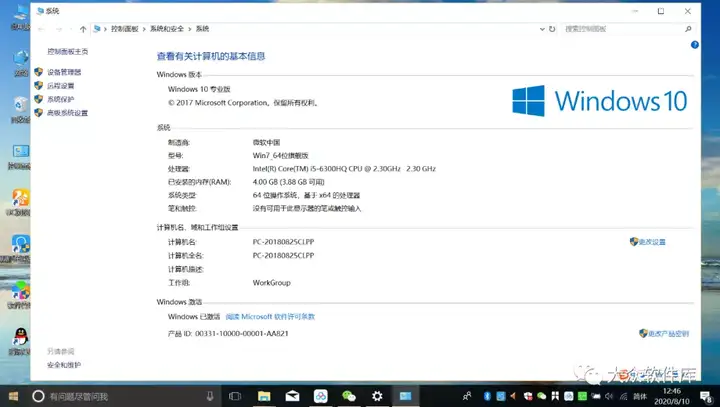Viewport: 720px width, 407px height.
Task: Open the colorful cloud app taskbar icon
Action: [321, 396]
